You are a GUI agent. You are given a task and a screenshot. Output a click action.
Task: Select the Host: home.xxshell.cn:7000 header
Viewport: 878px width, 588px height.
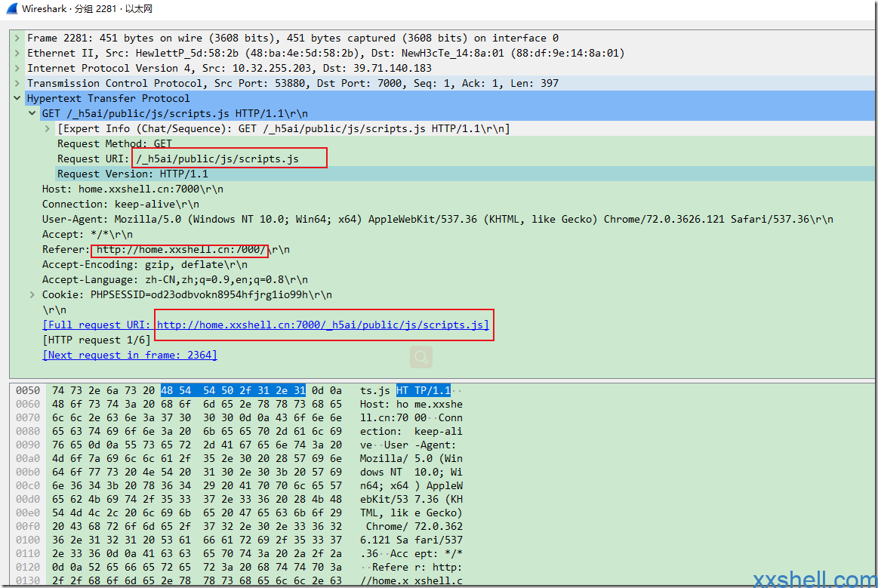133,189
